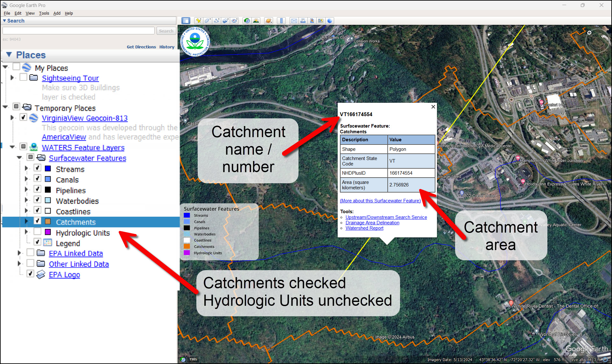Click the Search button
Viewport: 612px width, 364px height.
(x=166, y=31)
